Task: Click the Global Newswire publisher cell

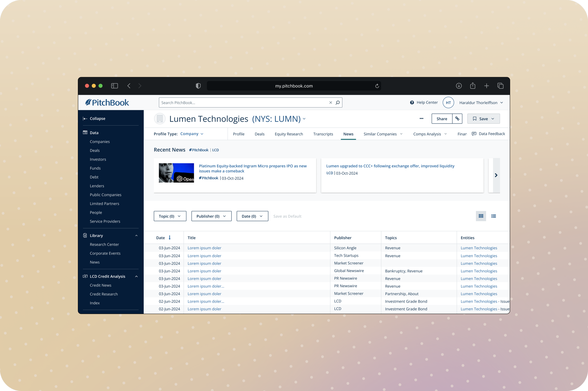Action: [x=349, y=271]
